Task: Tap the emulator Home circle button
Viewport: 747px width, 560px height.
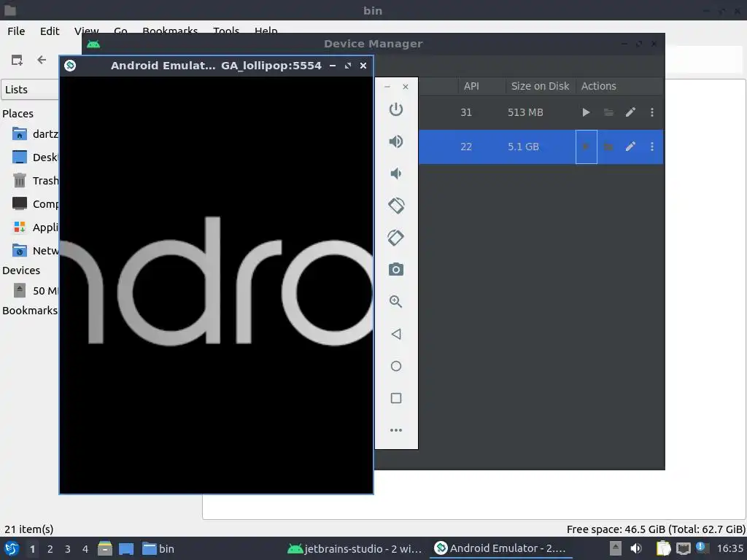Action: [x=396, y=366]
